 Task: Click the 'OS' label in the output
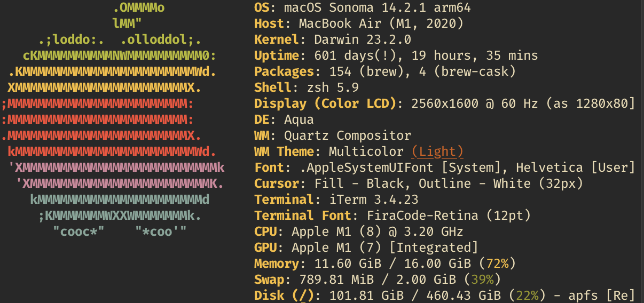pyautogui.click(x=262, y=8)
